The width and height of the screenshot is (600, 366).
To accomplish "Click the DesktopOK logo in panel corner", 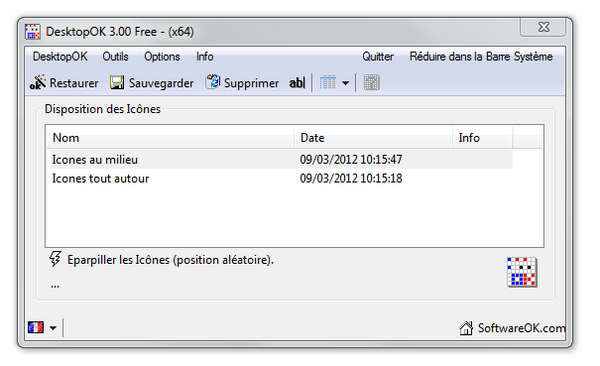I will (x=522, y=272).
